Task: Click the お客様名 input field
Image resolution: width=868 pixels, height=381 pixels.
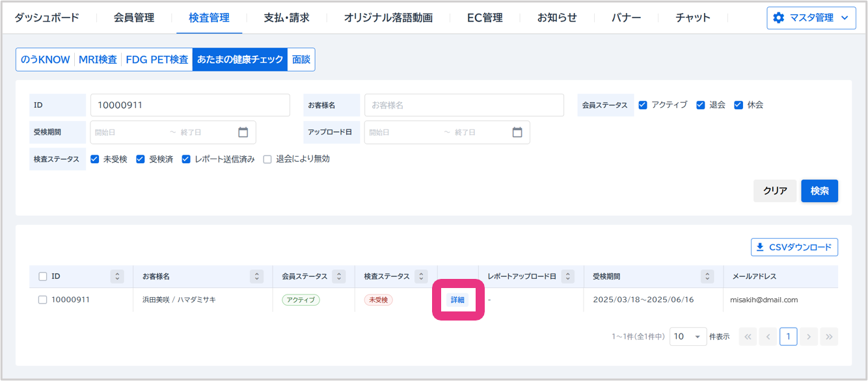Action: click(x=464, y=105)
